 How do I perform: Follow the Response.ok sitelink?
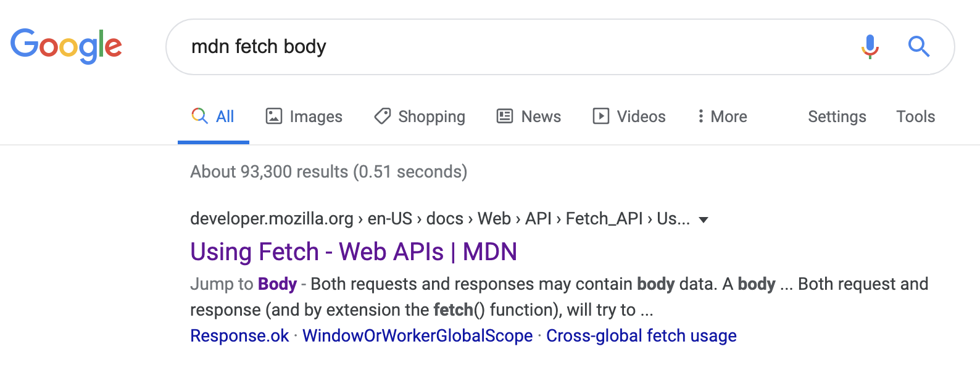click(239, 335)
